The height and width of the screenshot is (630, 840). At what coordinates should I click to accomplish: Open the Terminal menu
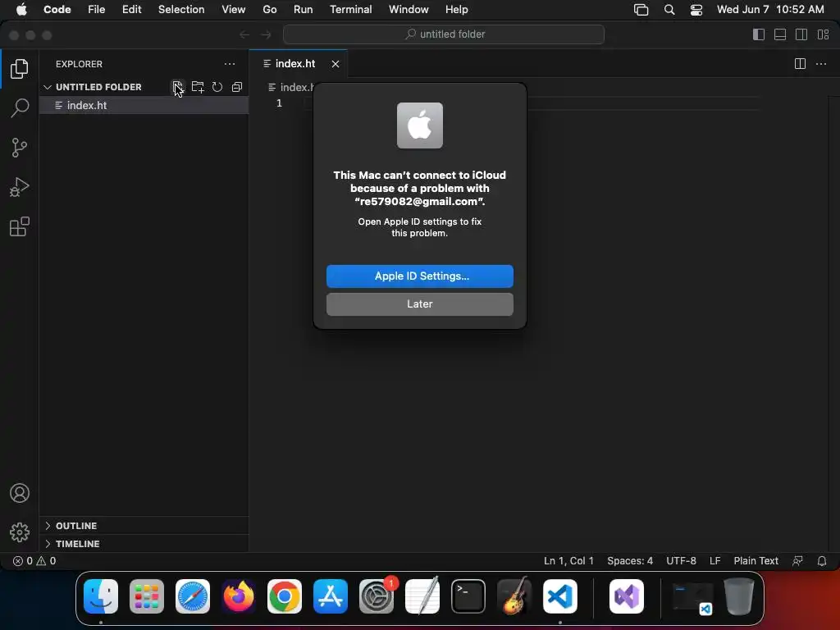pos(351,10)
